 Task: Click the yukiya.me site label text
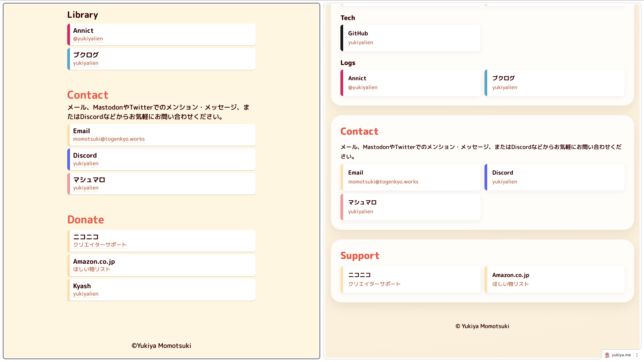[x=621, y=355]
